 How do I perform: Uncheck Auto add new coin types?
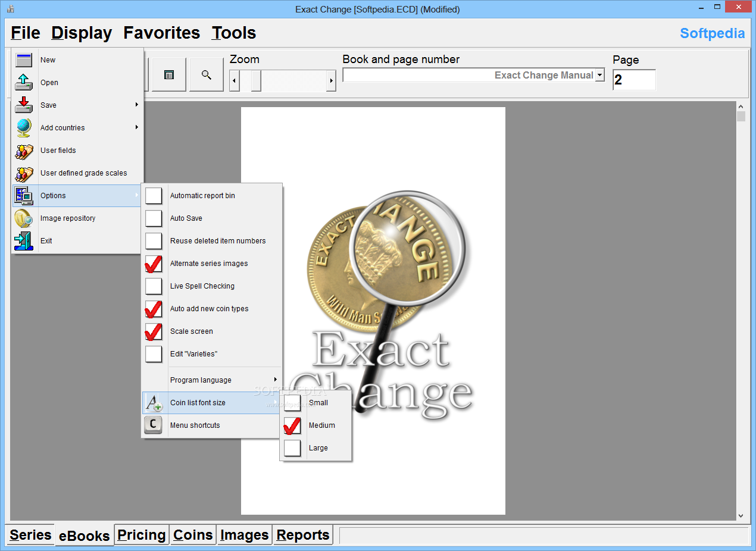coord(154,309)
